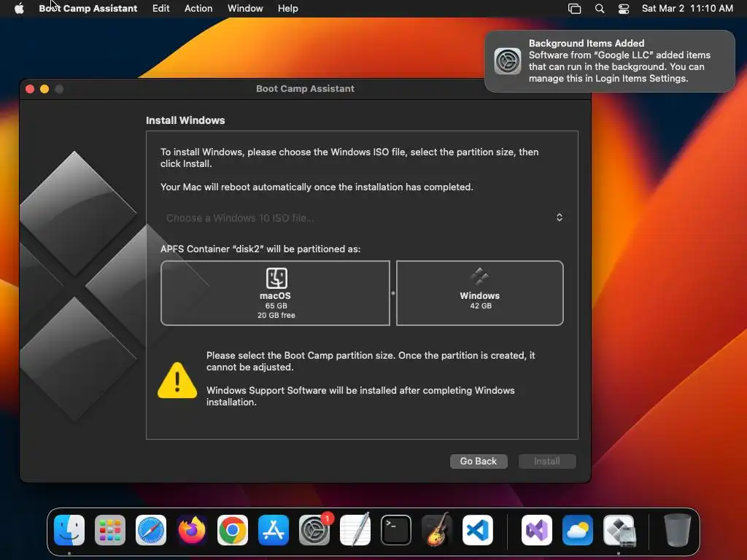Viewport: 747px width, 560px height.
Task: Open Safari from the Dock
Action: [x=151, y=530]
